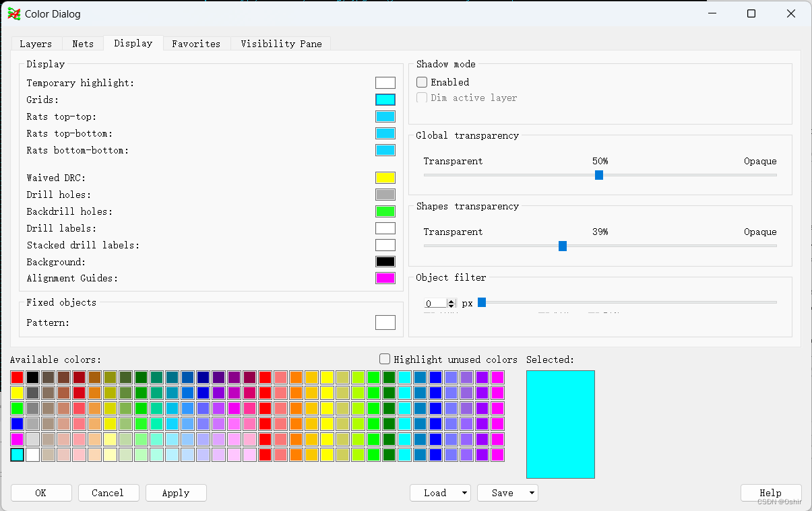
Task: Click the Apply button
Action: pos(176,493)
